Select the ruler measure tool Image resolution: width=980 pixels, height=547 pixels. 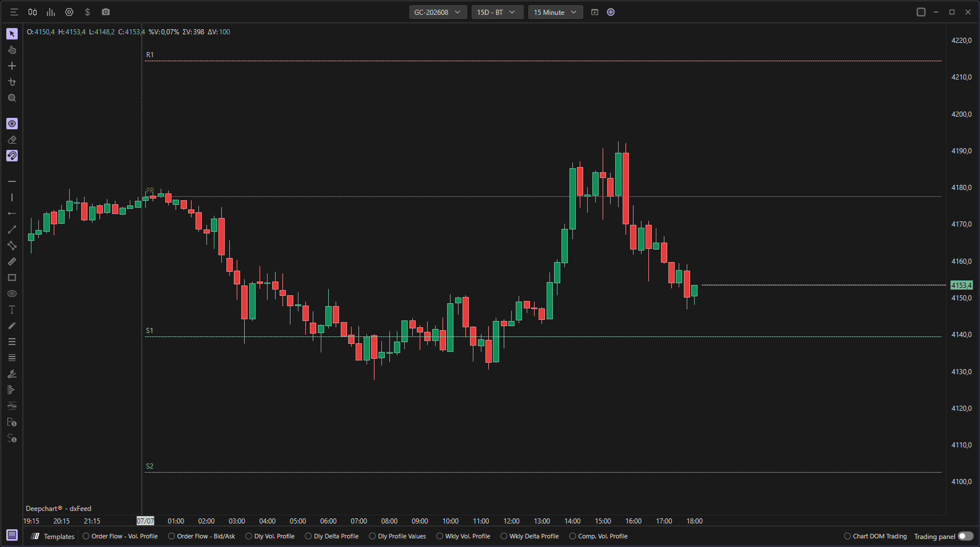[x=12, y=261]
